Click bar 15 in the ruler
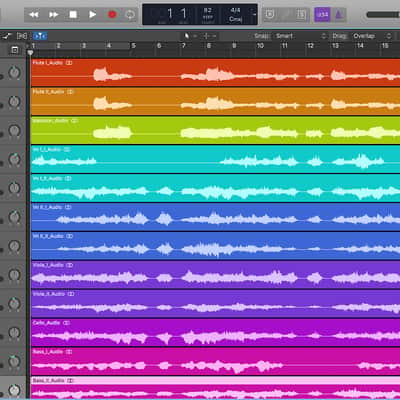This screenshot has width=400, height=400. point(385,45)
